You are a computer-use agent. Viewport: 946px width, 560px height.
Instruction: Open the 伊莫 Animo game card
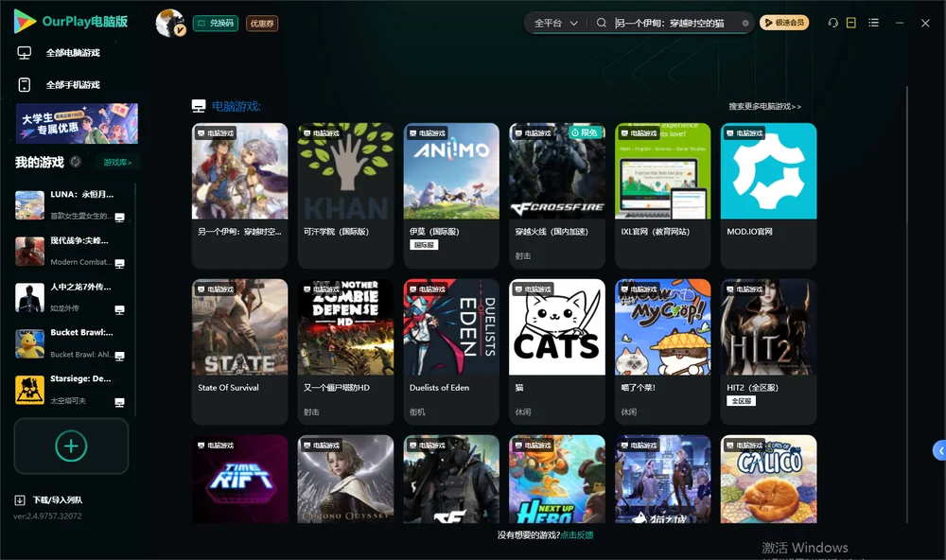(x=451, y=196)
